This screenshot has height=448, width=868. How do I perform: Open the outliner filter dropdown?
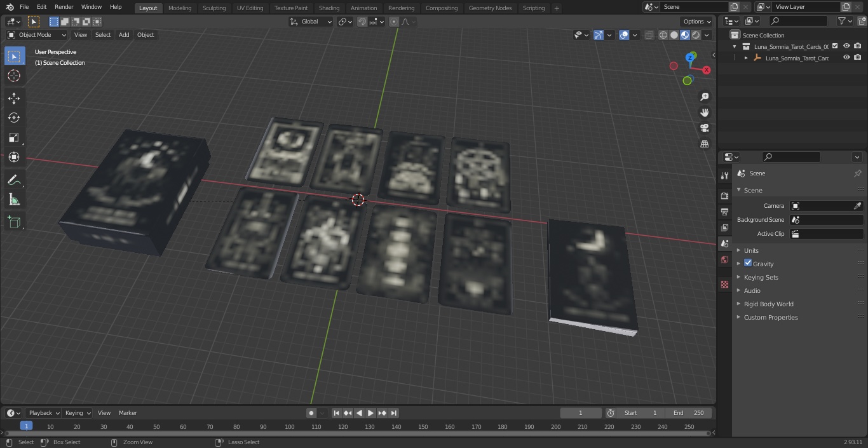click(844, 21)
